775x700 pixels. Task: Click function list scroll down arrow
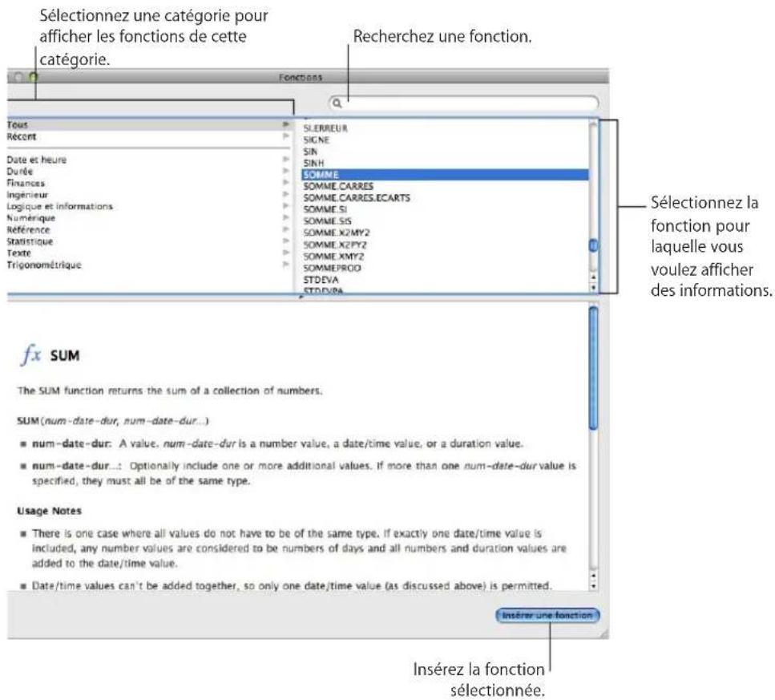(x=594, y=287)
